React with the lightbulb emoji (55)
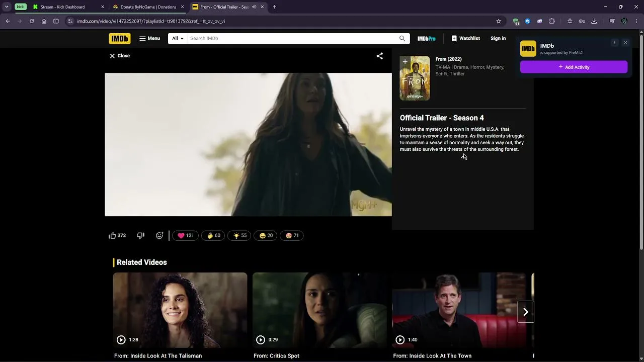The height and width of the screenshot is (362, 644). pyautogui.click(x=240, y=235)
